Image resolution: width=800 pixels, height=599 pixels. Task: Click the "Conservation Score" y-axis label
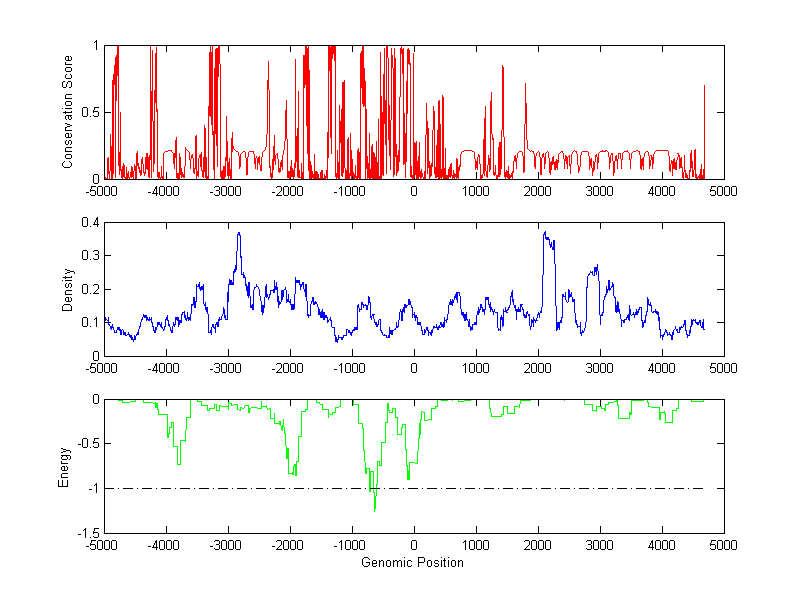(68, 112)
